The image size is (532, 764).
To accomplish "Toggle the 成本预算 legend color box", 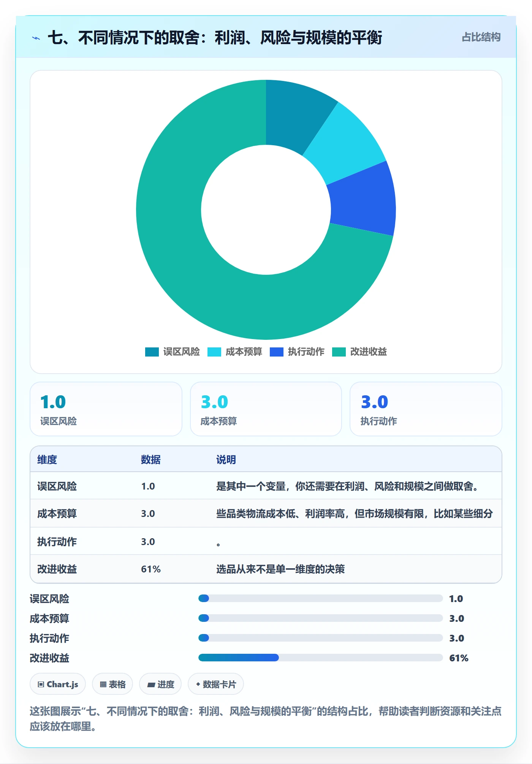I will 214,352.
